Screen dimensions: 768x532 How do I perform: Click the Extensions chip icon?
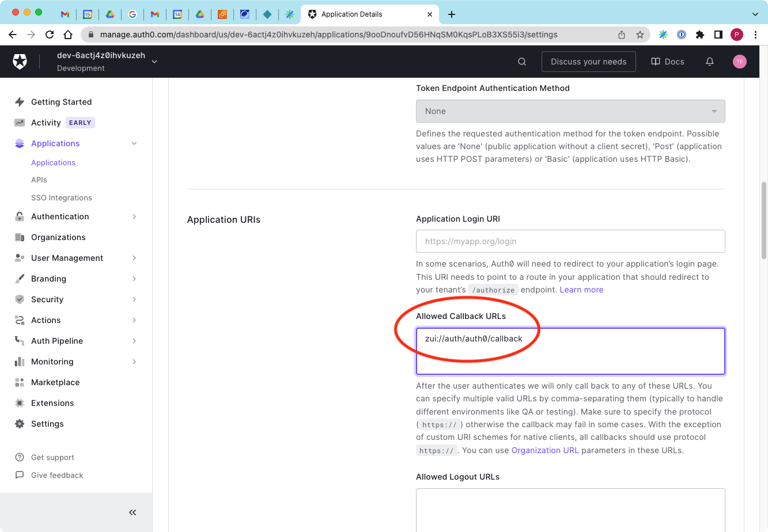20,403
